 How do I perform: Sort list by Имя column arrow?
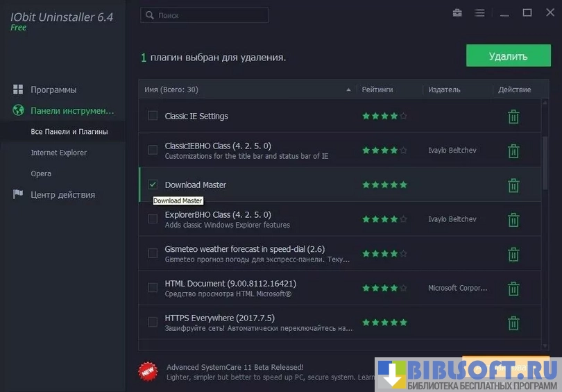(x=348, y=90)
